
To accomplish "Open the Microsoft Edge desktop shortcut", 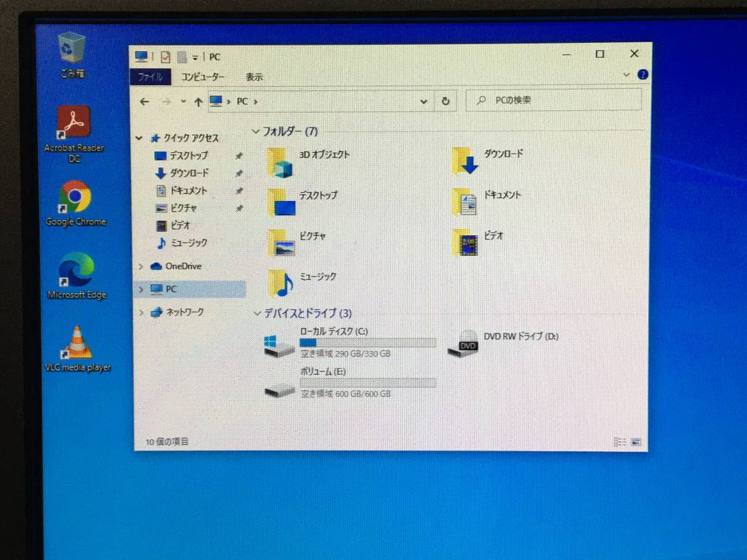I will click(x=77, y=277).
